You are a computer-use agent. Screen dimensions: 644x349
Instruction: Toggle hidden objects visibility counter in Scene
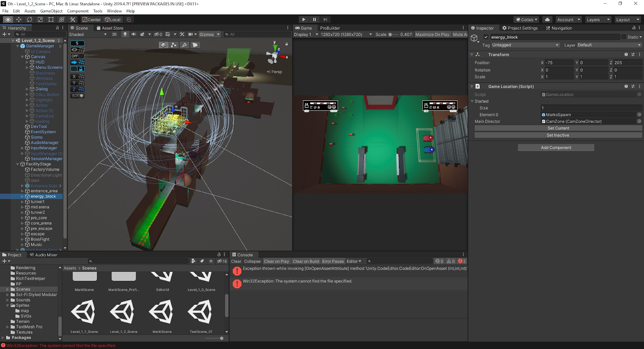[158, 34]
